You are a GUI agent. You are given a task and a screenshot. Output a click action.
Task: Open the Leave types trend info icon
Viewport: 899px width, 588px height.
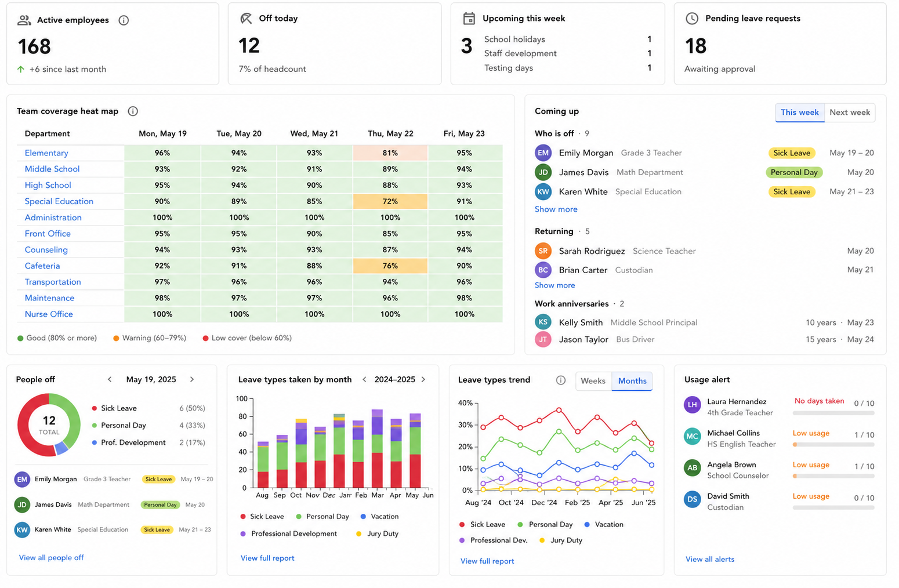[x=561, y=380]
